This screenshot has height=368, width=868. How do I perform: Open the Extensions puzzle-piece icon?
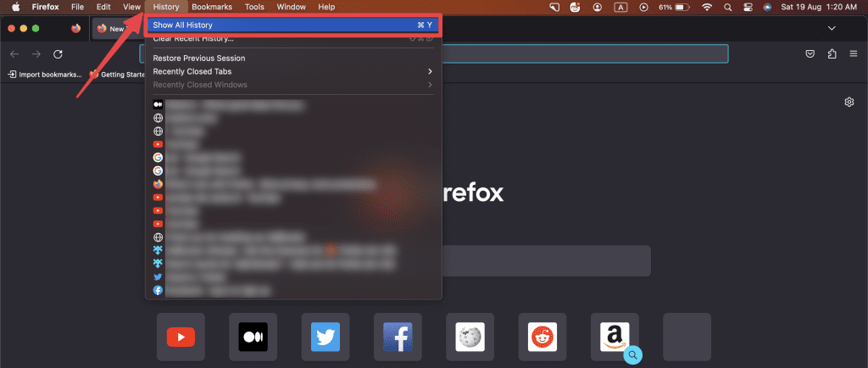point(832,53)
